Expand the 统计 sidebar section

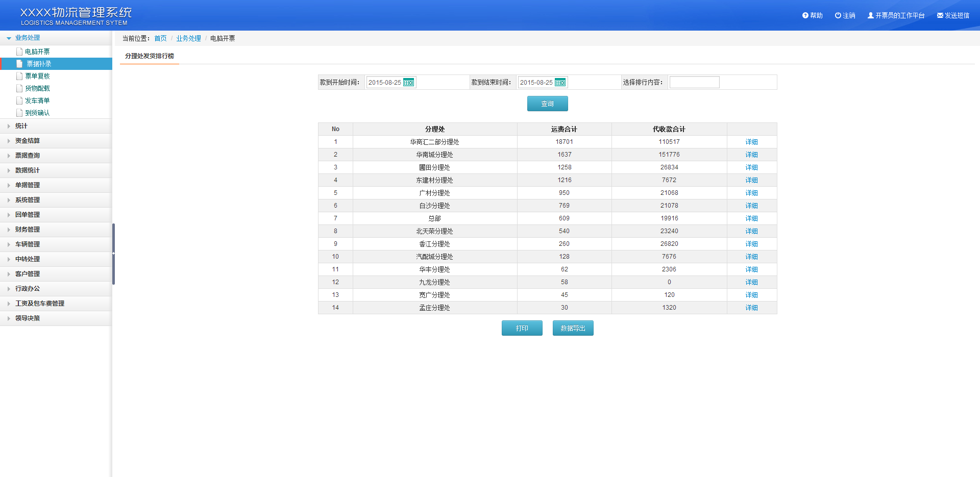56,126
